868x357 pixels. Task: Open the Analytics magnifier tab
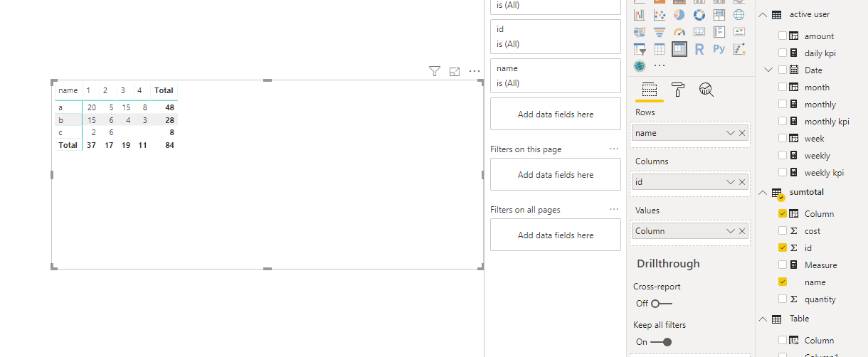(x=706, y=90)
